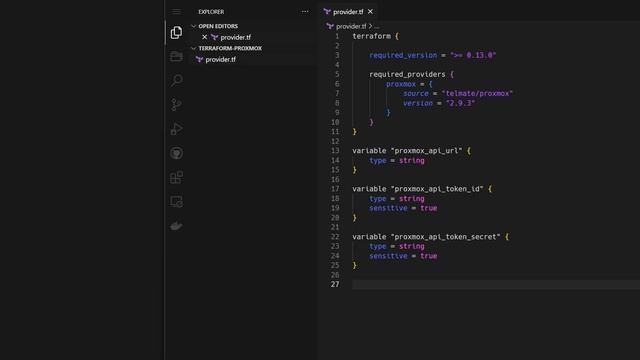
Task: Select provider.tf under Open Editors
Action: pyautogui.click(x=236, y=37)
